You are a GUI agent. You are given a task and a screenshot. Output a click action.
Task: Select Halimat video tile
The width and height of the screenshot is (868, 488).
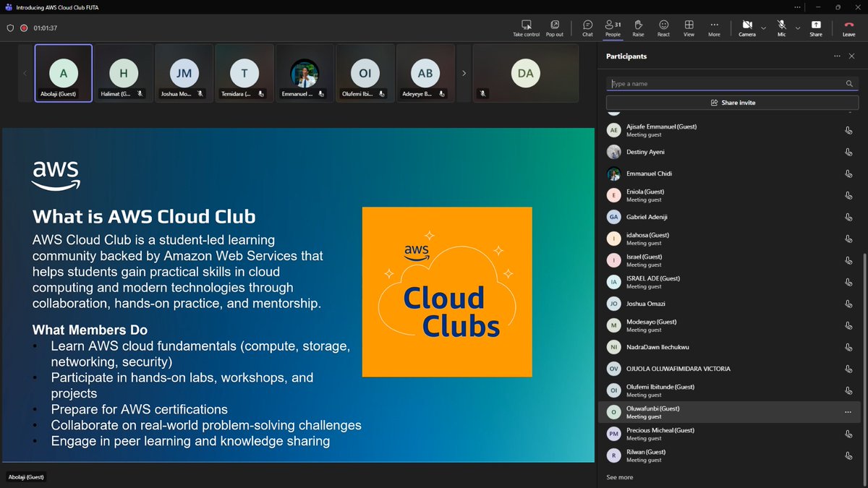pyautogui.click(x=124, y=73)
